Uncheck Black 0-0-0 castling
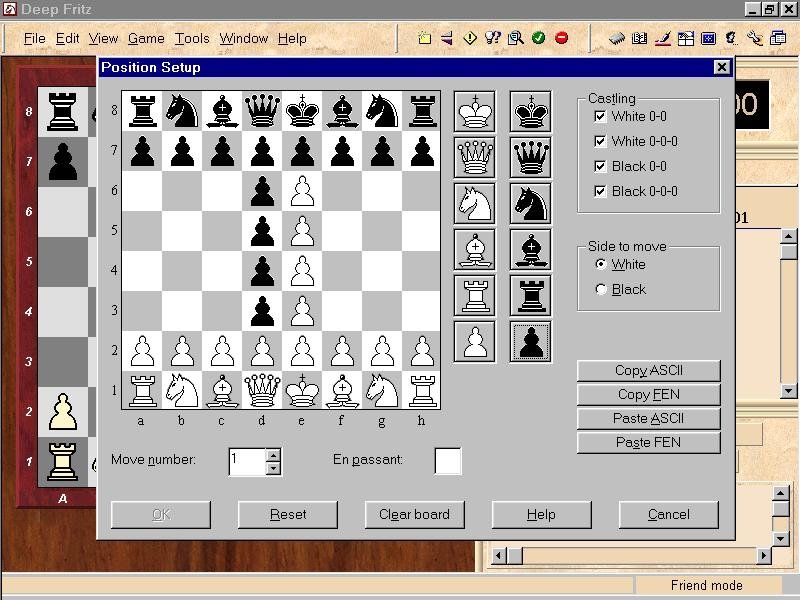This screenshot has height=600, width=800. [x=601, y=191]
